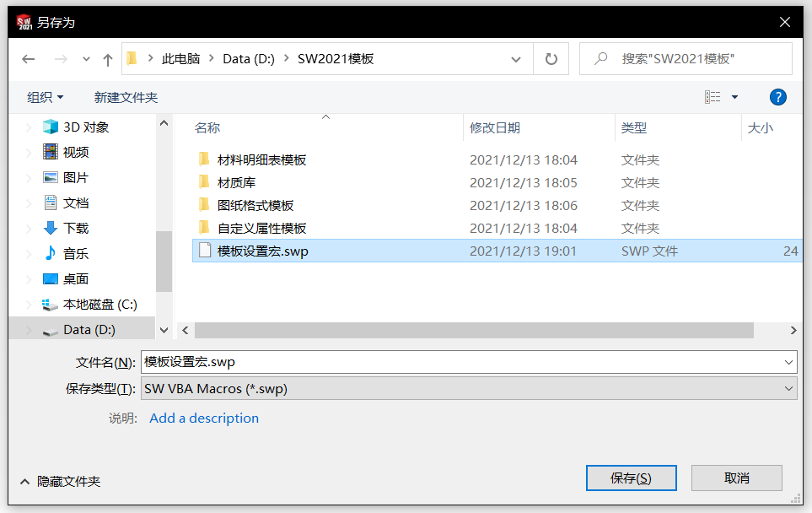Create a folder with 新建文件夹
Screen dimensions: 812x513
point(126,97)
